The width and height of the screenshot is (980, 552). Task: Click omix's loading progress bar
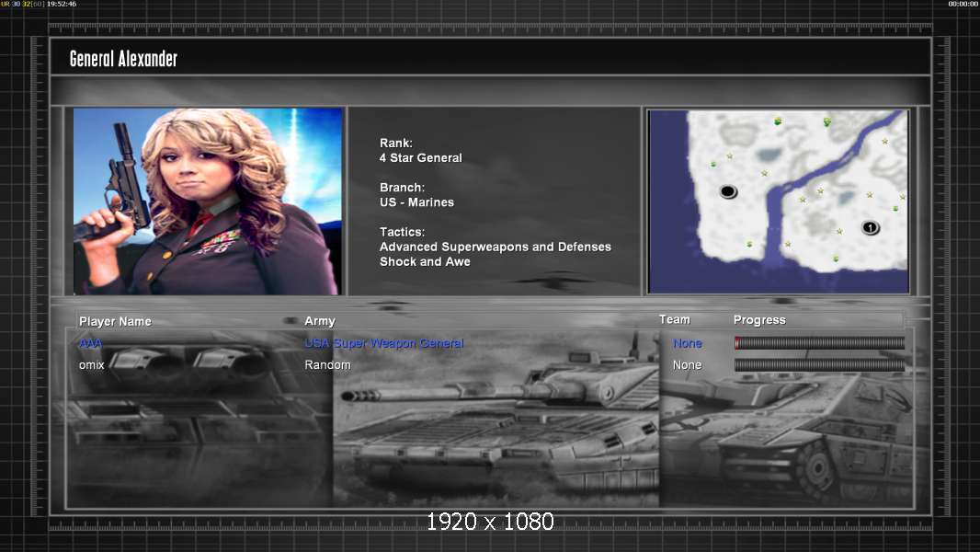click(x=819, y=365)
